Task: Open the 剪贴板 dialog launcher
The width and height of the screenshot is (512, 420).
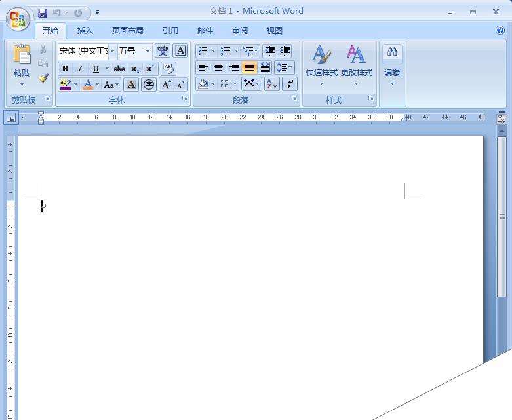Action: [47, 98]
